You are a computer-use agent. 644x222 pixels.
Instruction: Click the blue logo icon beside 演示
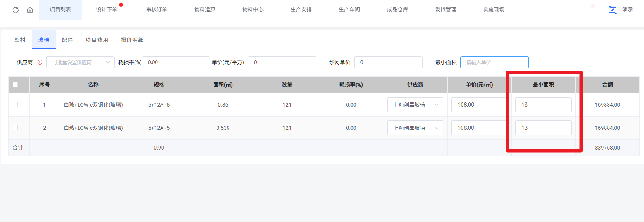(612, 10)
